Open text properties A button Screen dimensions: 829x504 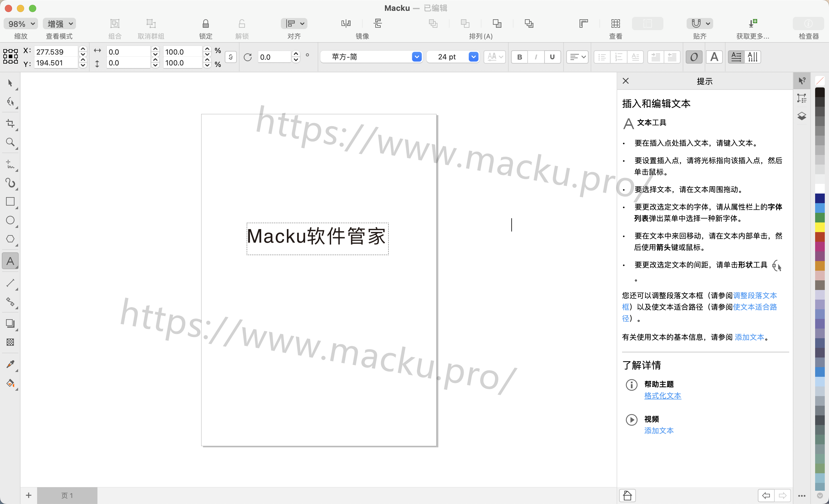pyautogui.click(x=714, y=57)
